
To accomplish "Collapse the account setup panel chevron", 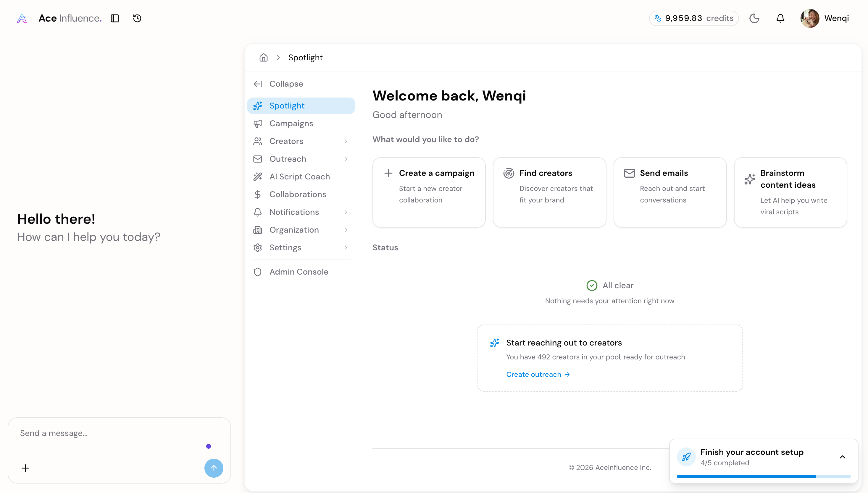I will pyautogui.click(x=842, y=457).
